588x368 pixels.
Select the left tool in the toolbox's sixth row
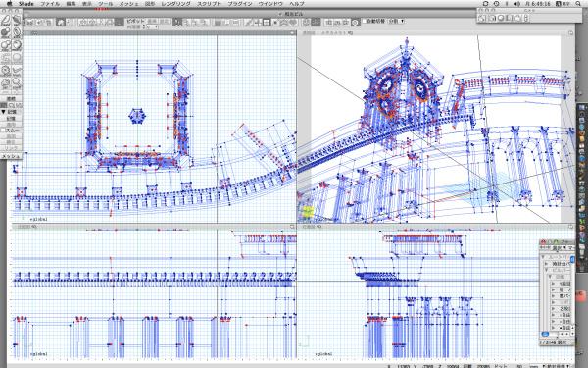click(6, 83)
